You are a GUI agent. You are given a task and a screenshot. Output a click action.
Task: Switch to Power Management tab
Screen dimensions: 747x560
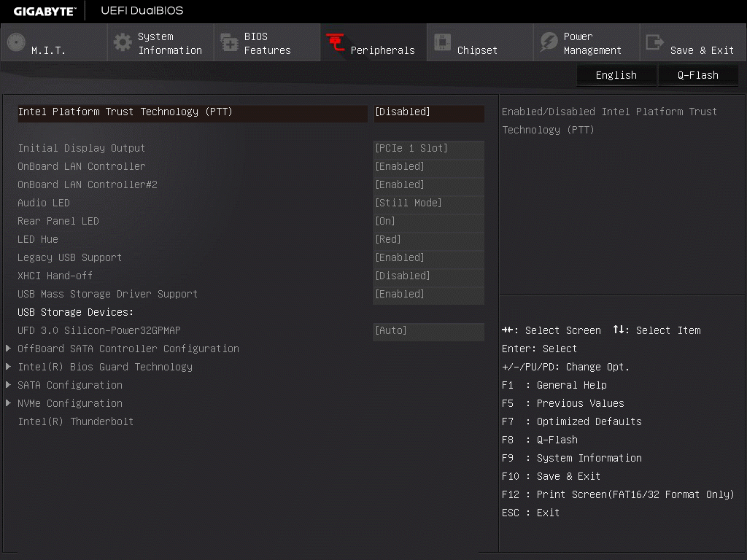pos(587,43)
